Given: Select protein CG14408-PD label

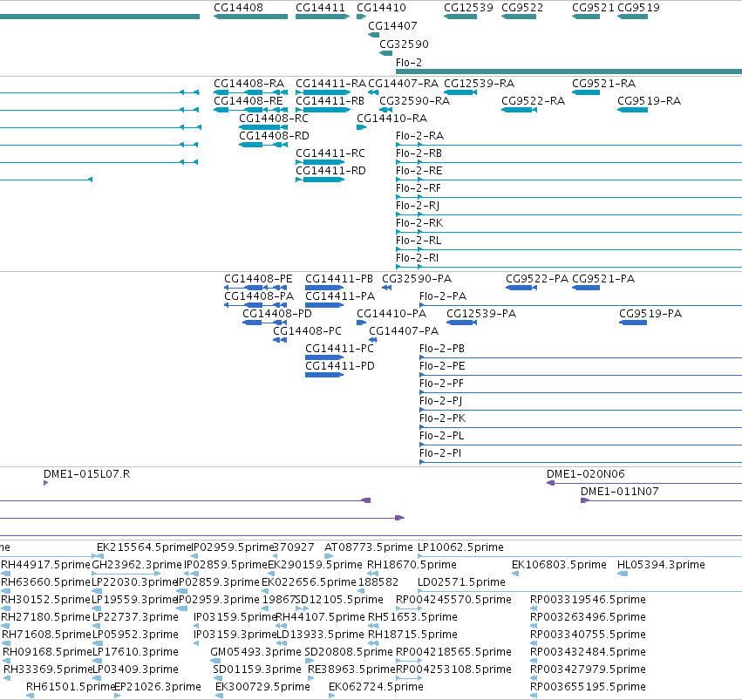Looking at the screenshot, I should (x=277, y=314).
